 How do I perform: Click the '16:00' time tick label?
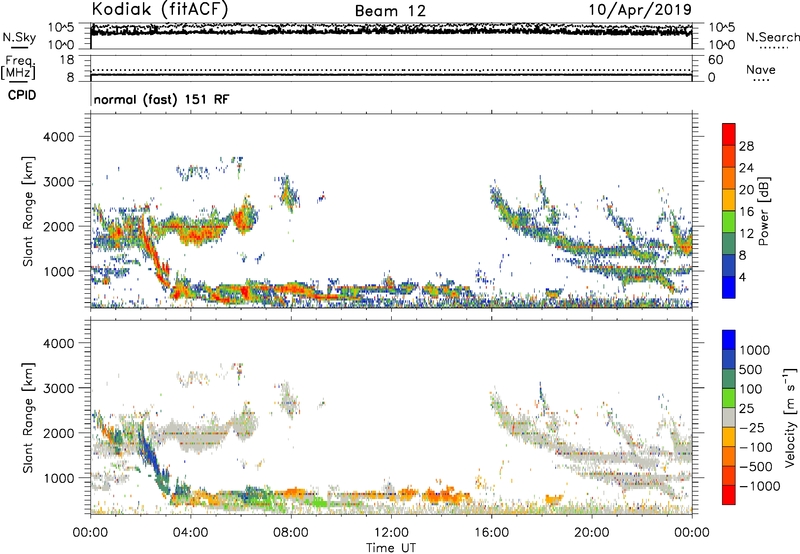(491, 533)
